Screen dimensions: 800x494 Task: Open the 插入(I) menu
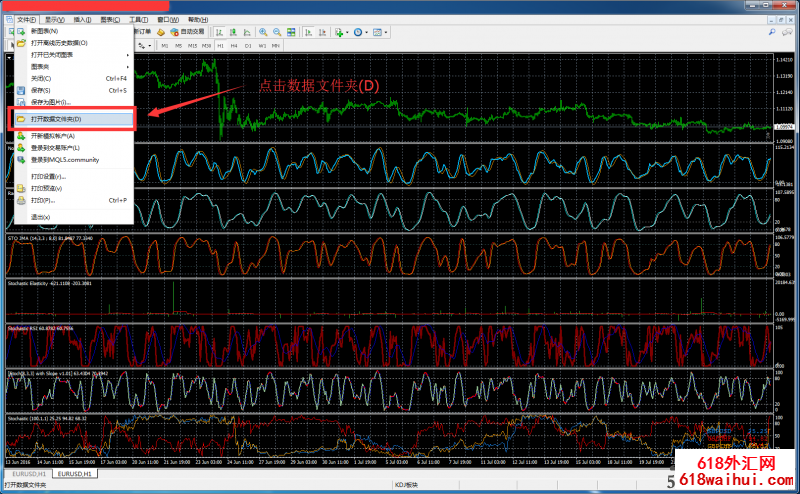point(82,19)
